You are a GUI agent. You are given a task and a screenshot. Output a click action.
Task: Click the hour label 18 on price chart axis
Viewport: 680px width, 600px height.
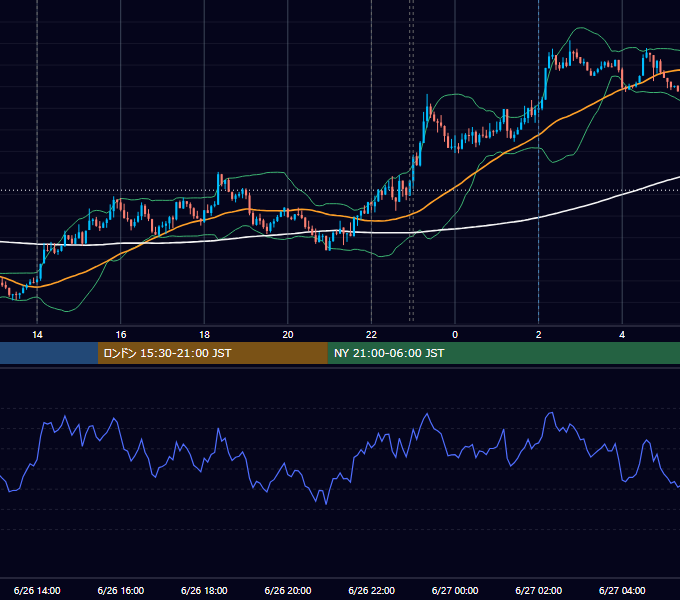click(204, 335)
